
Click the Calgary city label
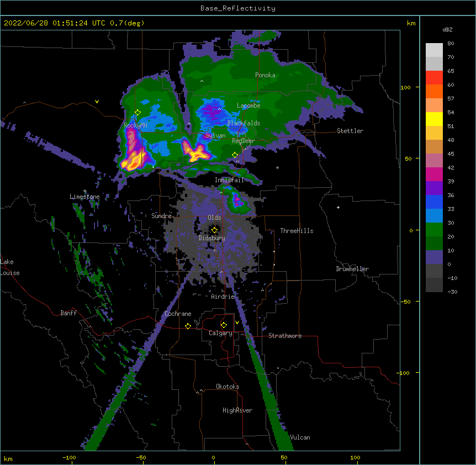pos(220,333)
